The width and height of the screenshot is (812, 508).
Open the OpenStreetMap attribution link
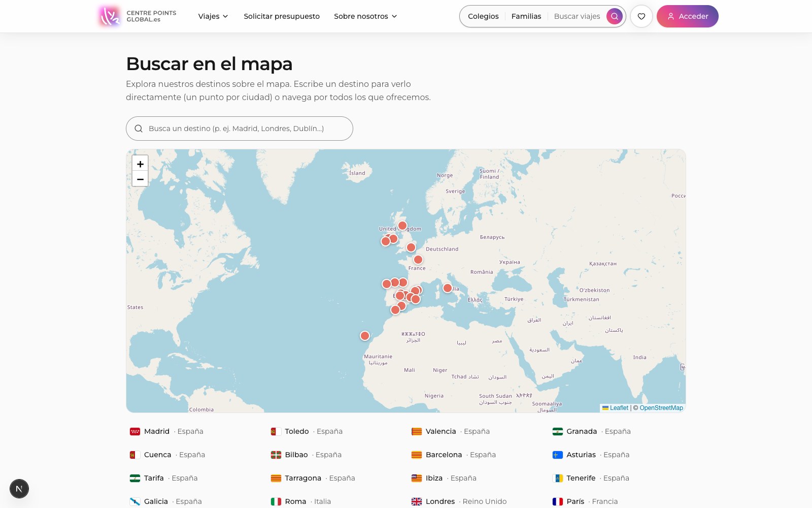(661, 408)
